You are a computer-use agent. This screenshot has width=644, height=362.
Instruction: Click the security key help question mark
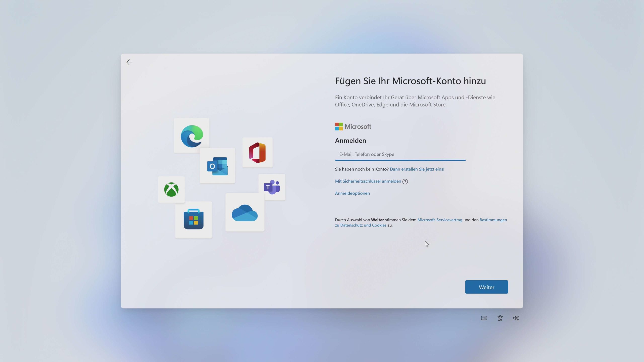pos(405,182)
